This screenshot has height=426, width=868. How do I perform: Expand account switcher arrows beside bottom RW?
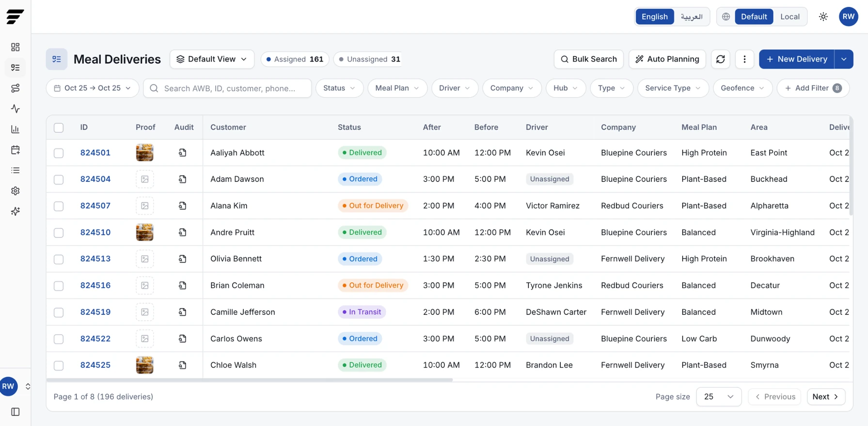click(x=28, y=387)
